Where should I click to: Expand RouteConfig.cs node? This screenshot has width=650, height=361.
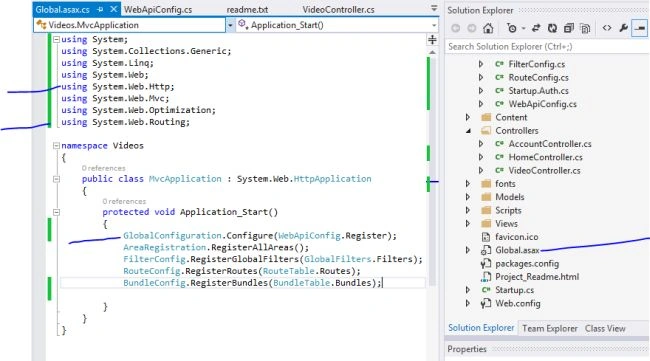[x=481, y=78]
